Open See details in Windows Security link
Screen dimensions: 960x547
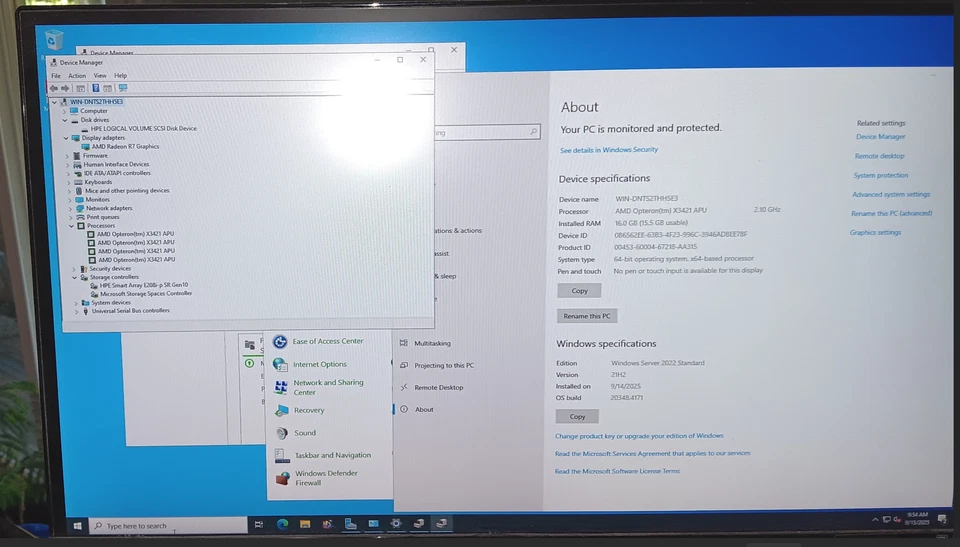pos(609,150)
